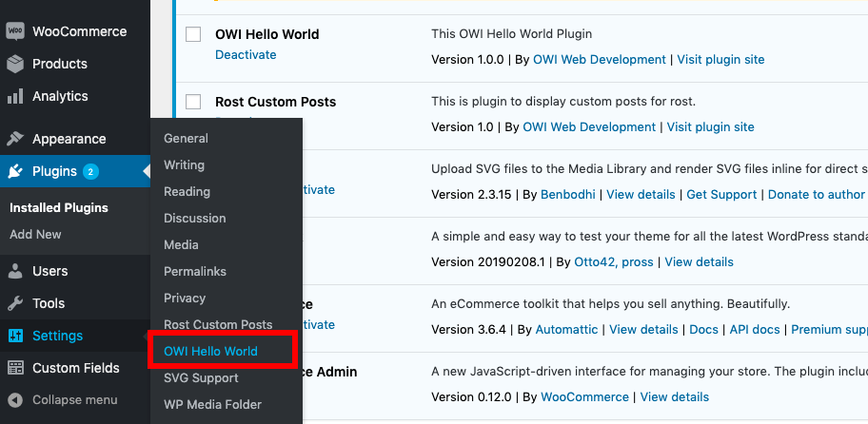868x424 pixels.
Task: Click the Appearance paintbrush icon
Action: coord(15,139)
